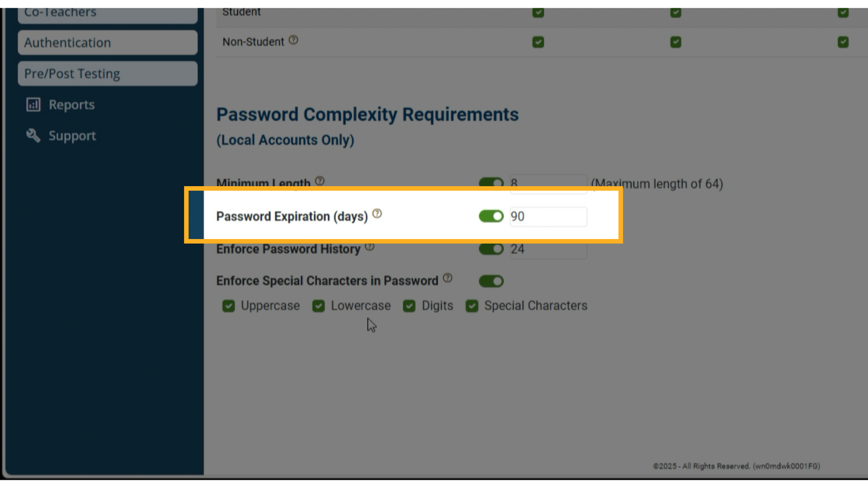This screenshot has height=488, width=868.
Task: Open help tooltip for Enforce Special Characters
Action: [x=448, y=278]
